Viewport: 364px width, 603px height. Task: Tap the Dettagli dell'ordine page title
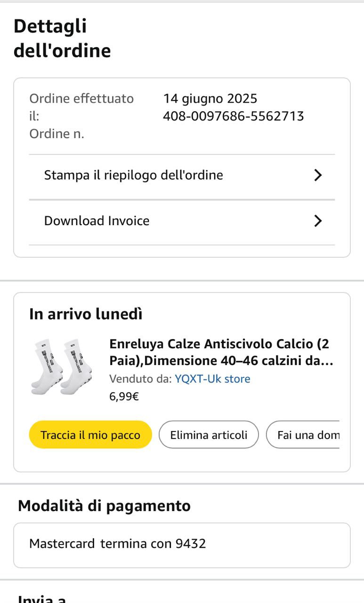(x=62, y=39)
